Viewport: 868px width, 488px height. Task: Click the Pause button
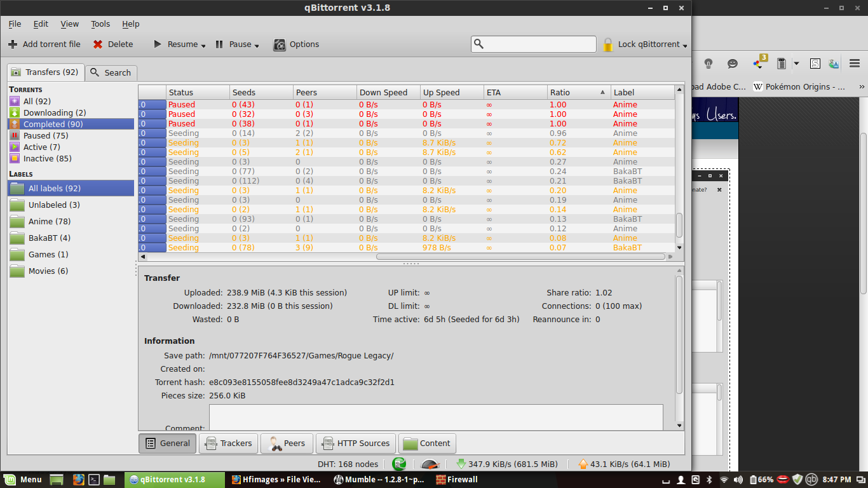pos(233,44)
